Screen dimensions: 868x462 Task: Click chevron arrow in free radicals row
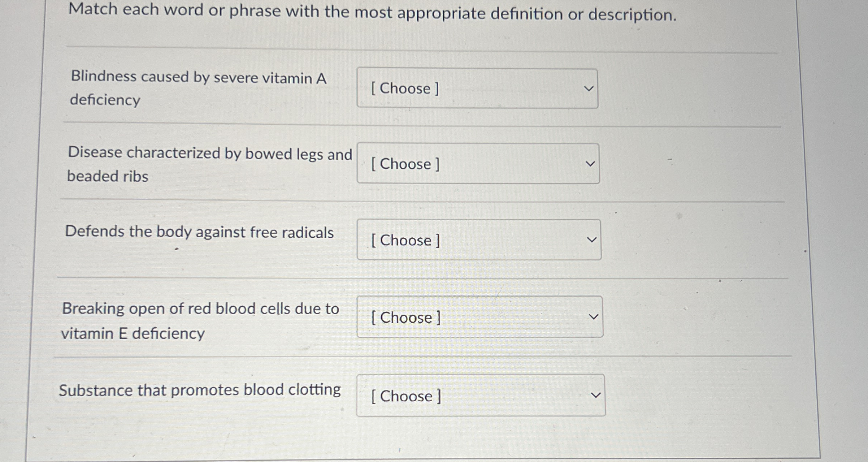591,240
